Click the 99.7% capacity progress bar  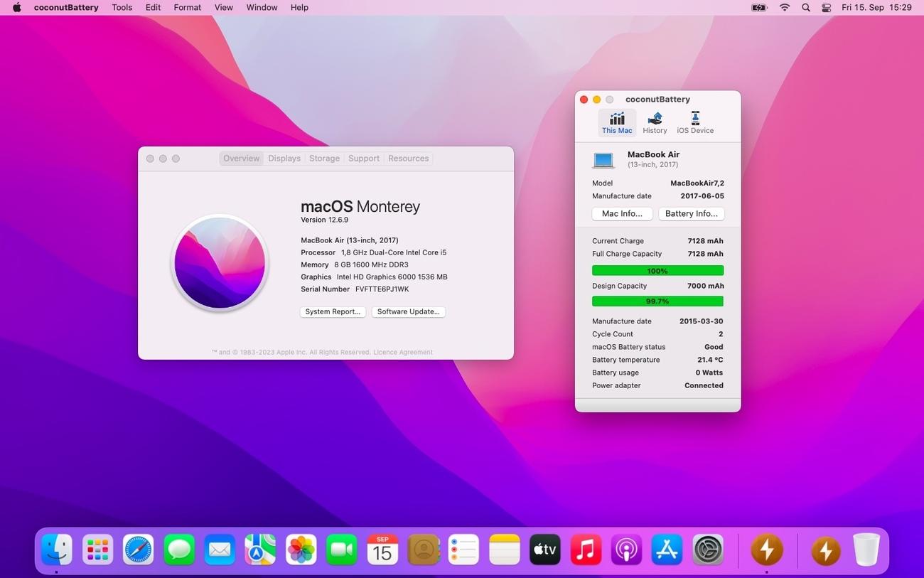coord(657,301)
